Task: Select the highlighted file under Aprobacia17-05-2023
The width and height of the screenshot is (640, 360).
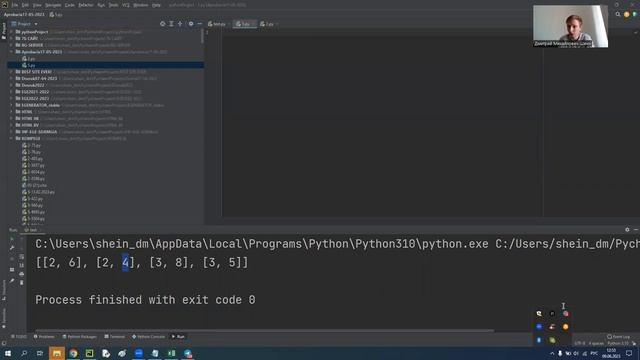Action: click(105, 65)
